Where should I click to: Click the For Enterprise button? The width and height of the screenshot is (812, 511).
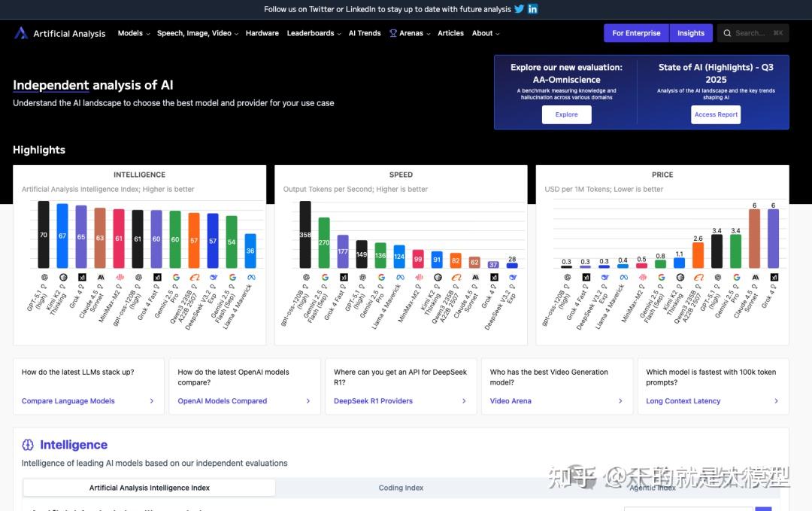coord(637,33)
